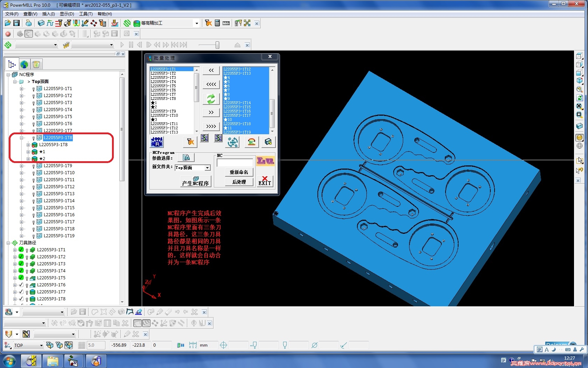
Task: Click the << move-left button in 批量处理 dialog
Action: pyautogui.click(x=211, y=70)
